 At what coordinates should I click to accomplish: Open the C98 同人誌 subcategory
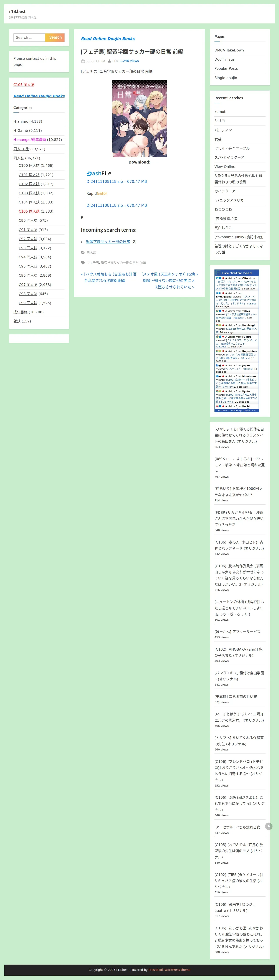coord(28,294)
